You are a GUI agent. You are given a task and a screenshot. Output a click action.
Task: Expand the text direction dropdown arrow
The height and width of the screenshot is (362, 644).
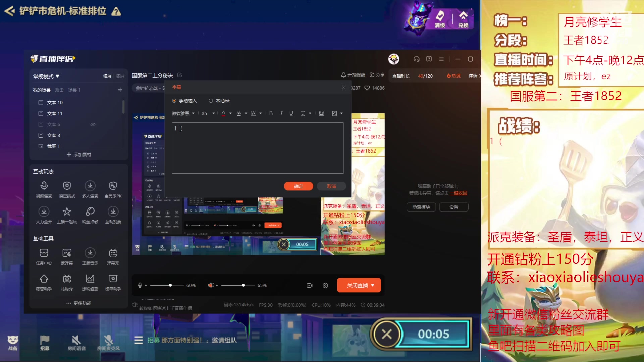[x=310, y=113]
